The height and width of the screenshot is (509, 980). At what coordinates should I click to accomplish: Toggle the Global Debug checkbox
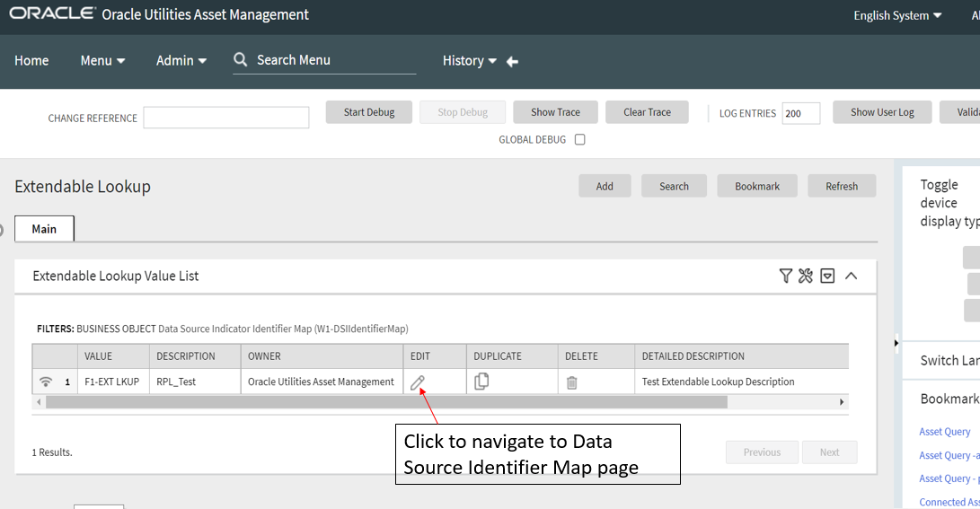(580, 139)
